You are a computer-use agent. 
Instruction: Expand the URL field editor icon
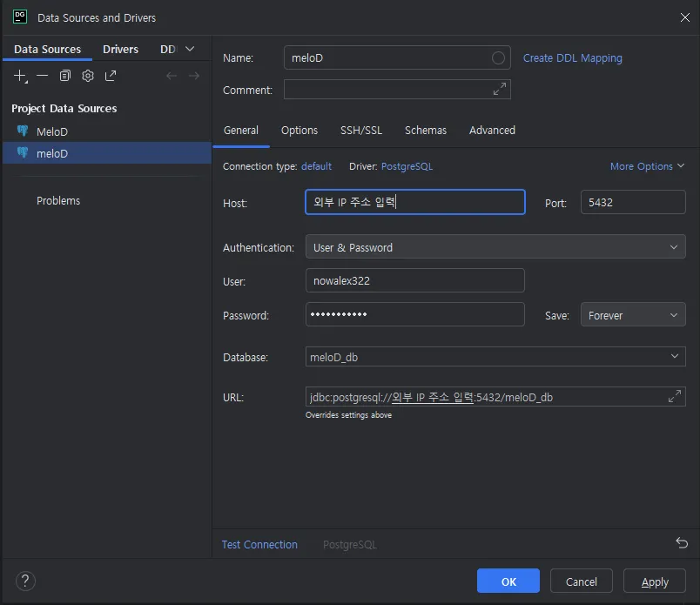click(x=674, y=397)
